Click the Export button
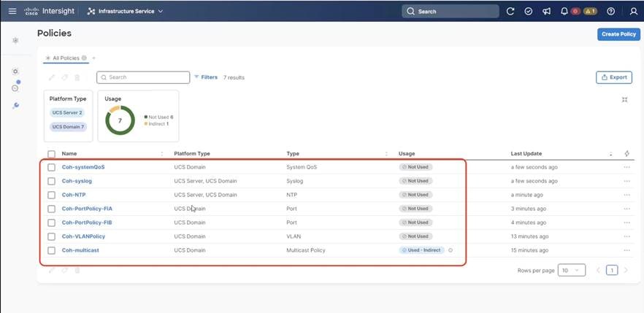Image resolution: width=644 pixels, height=313 pixels. 613,77
